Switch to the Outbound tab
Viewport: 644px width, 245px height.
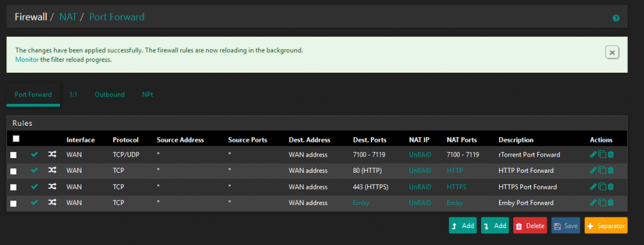coord(109,95)
